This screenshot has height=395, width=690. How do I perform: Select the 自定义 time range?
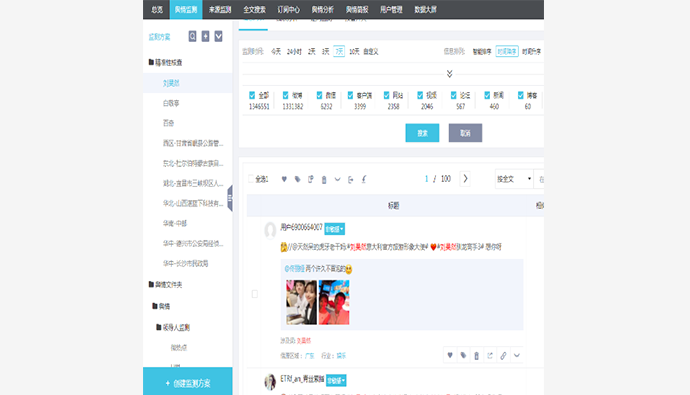pos(371,51)
